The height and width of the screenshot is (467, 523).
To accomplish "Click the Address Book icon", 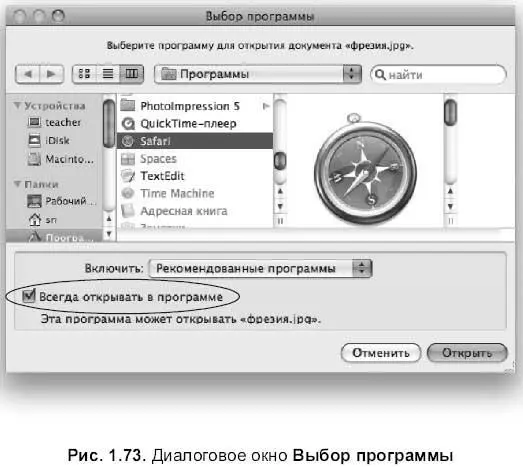I will pos(128,211).
